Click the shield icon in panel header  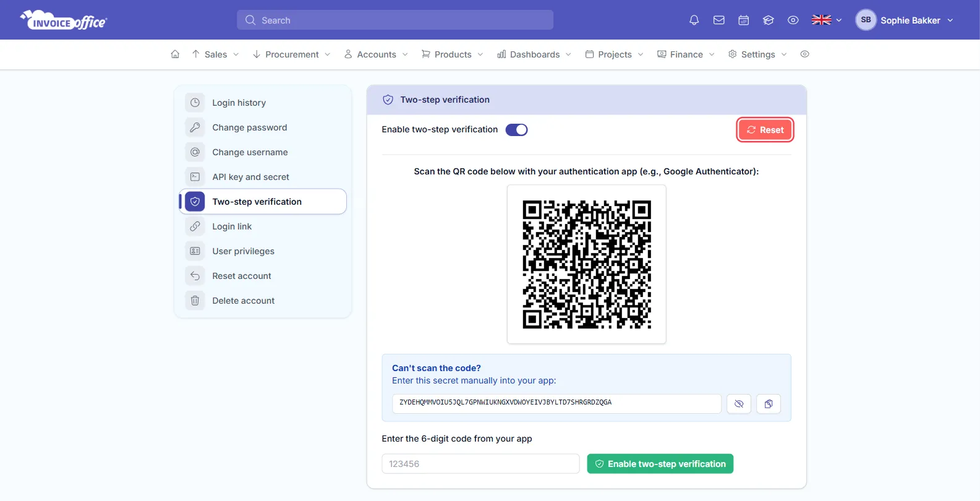388,100
